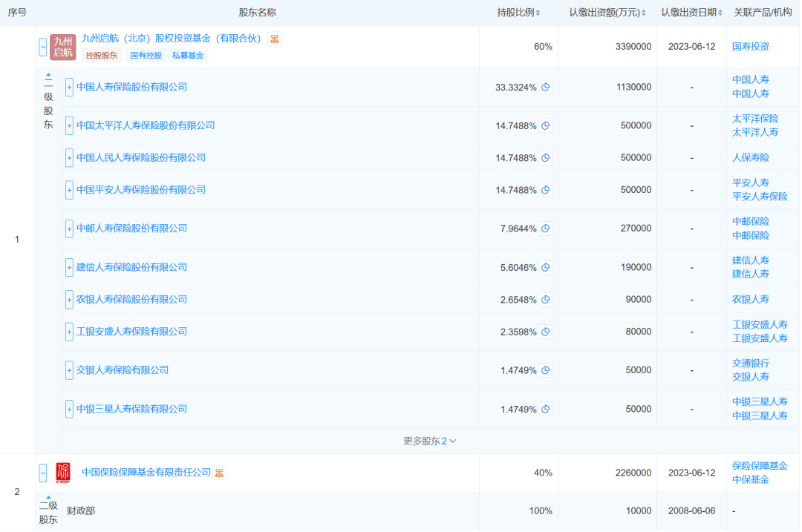Open related product 交通银行

pos(750,364)
